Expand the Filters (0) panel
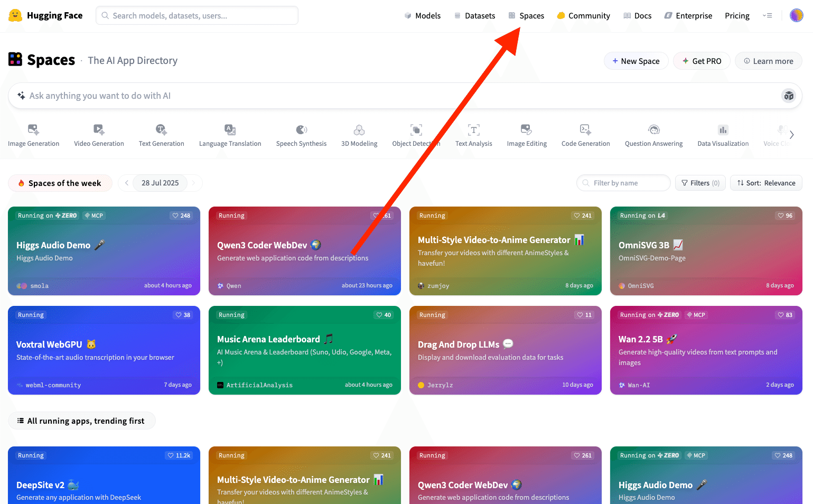813x504 pixels. click(700, 183)
